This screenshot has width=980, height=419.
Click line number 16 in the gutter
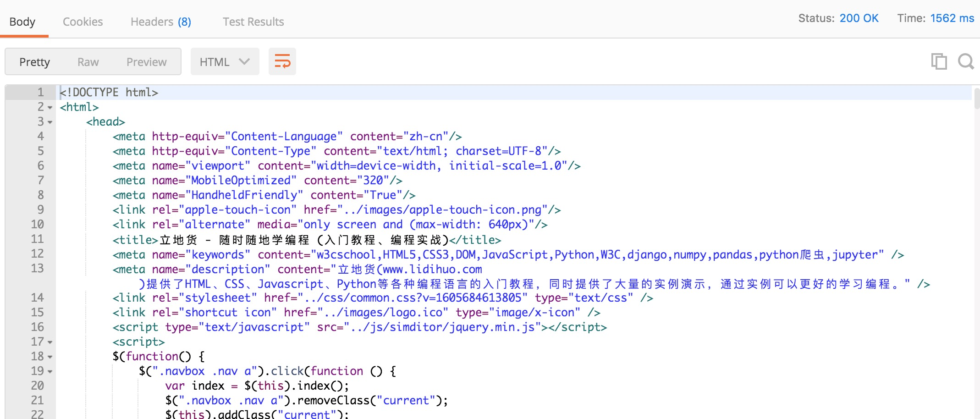pos(38,327)
